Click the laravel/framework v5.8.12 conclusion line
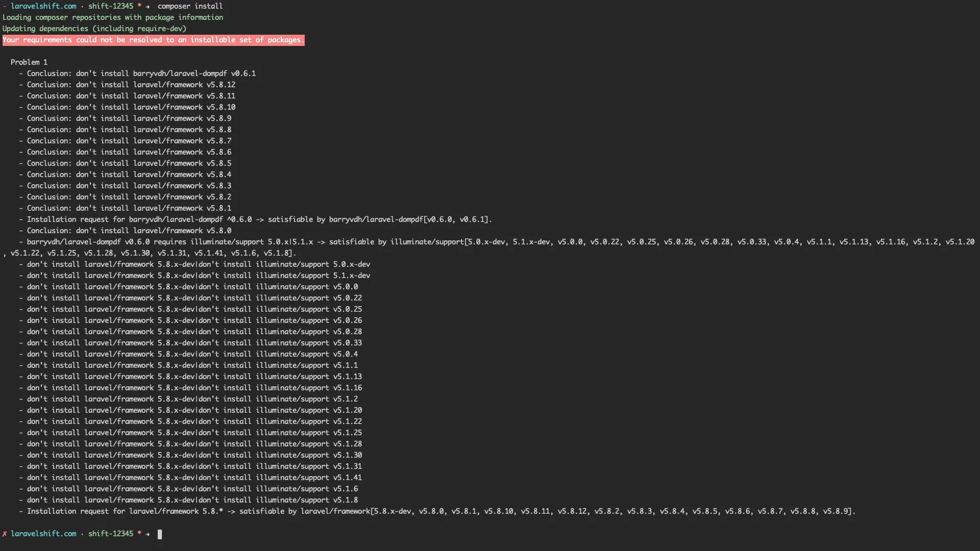980x551 pixels. (131, 85)
